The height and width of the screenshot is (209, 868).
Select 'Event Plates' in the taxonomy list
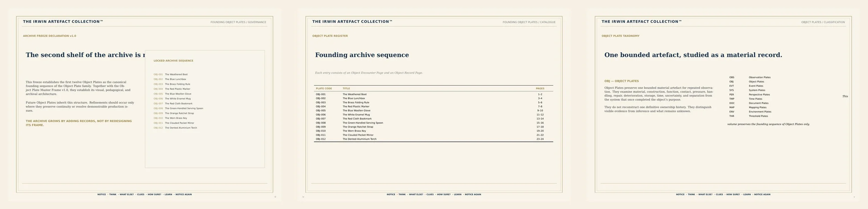(x=756, y=86)
